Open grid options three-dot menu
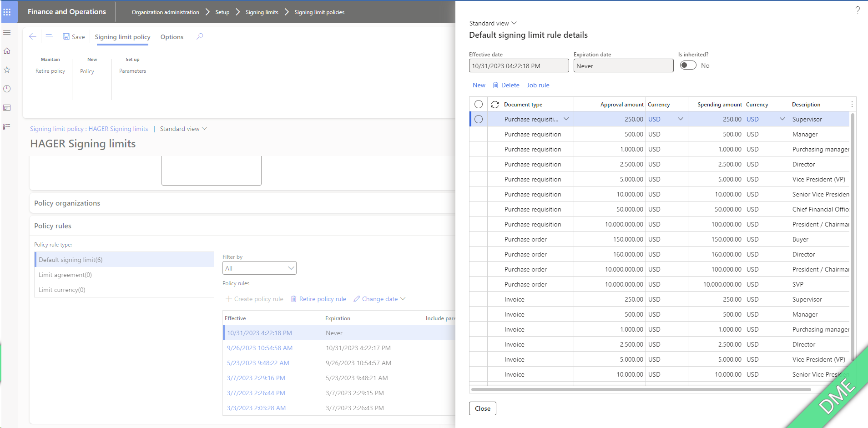Viewport: 868px width, 428px height. coord(852,105)
